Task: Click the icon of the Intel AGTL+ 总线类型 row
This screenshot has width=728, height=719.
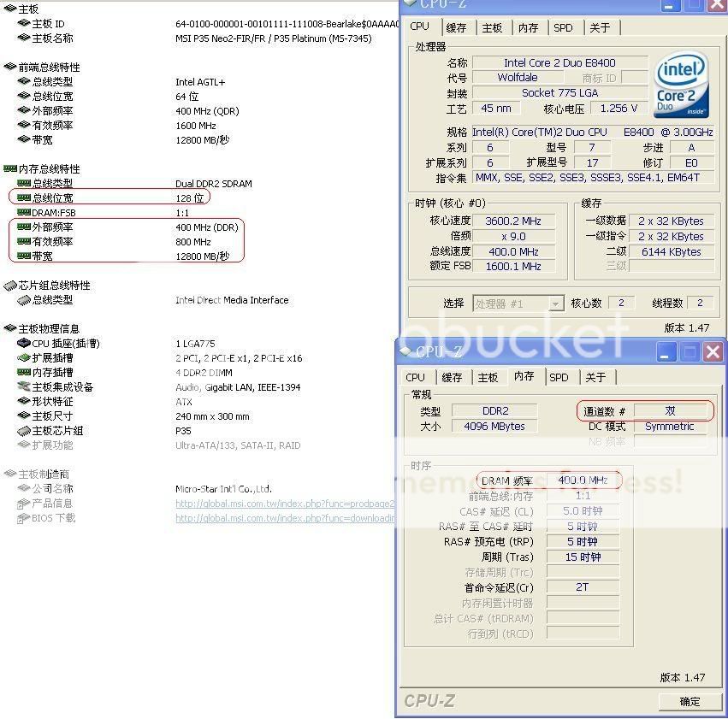Action: coord(24,81)
